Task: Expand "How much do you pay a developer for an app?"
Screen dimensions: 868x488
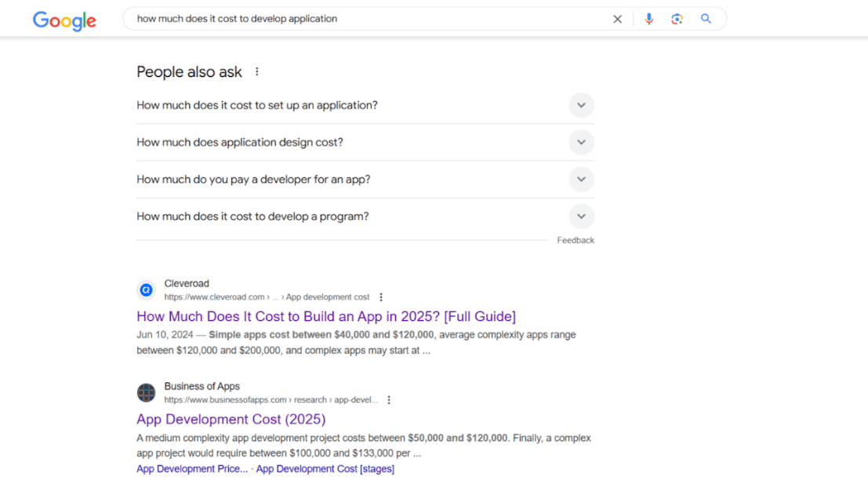Action: (365, 180)
